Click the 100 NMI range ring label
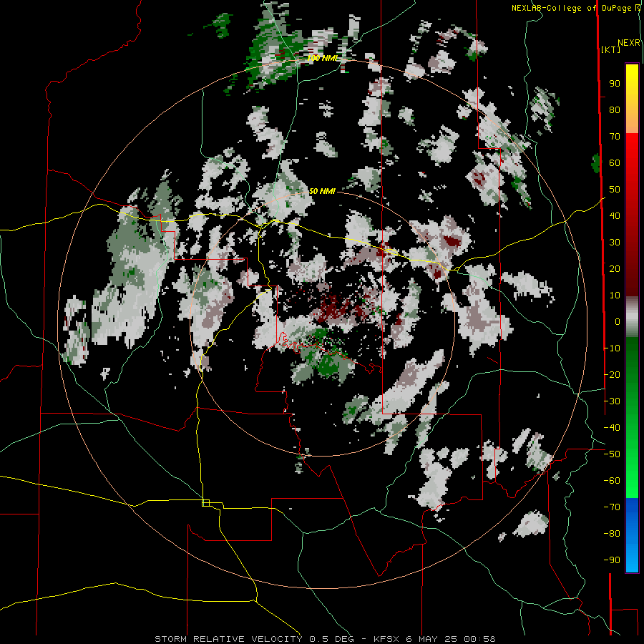644x644 pixels. (x=322, y=58)
